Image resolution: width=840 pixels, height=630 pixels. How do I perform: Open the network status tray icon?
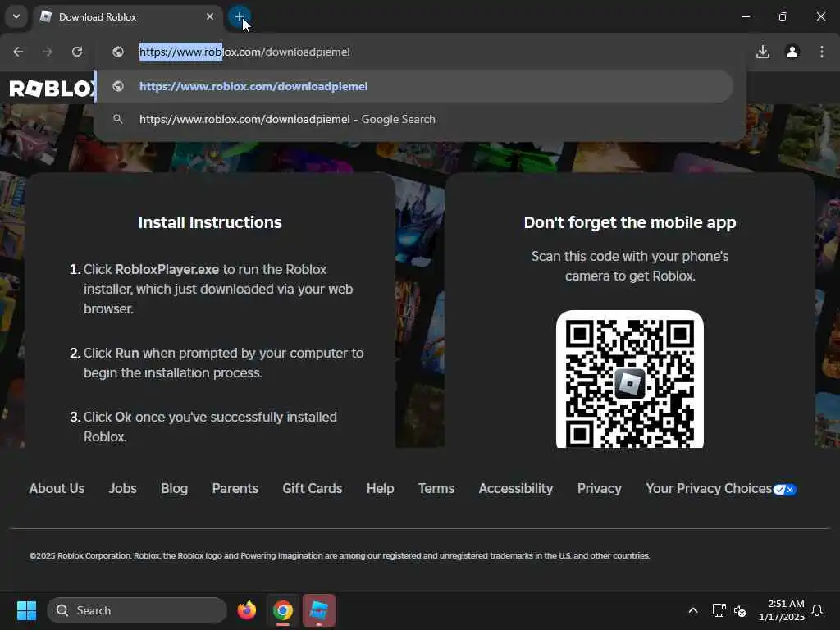[719, 610]
